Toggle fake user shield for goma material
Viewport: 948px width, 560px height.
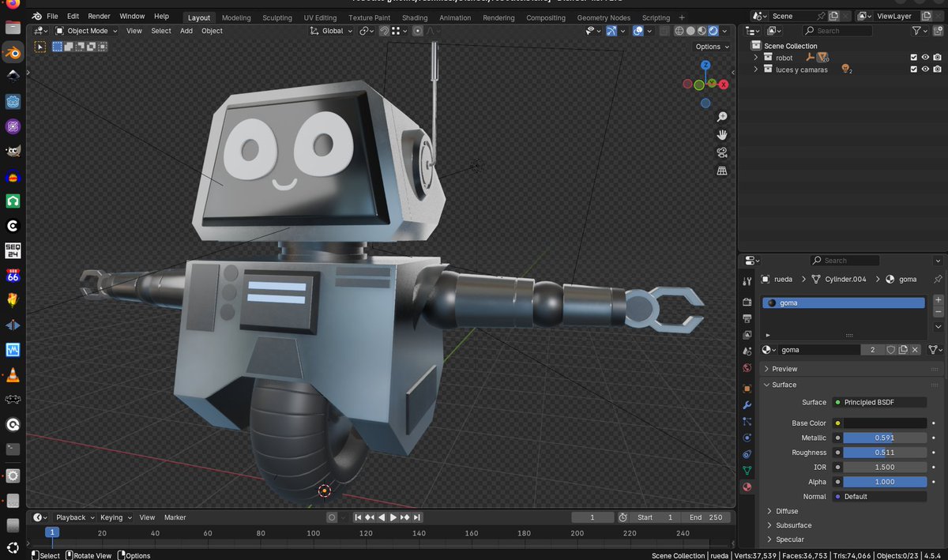coord(890,350)
